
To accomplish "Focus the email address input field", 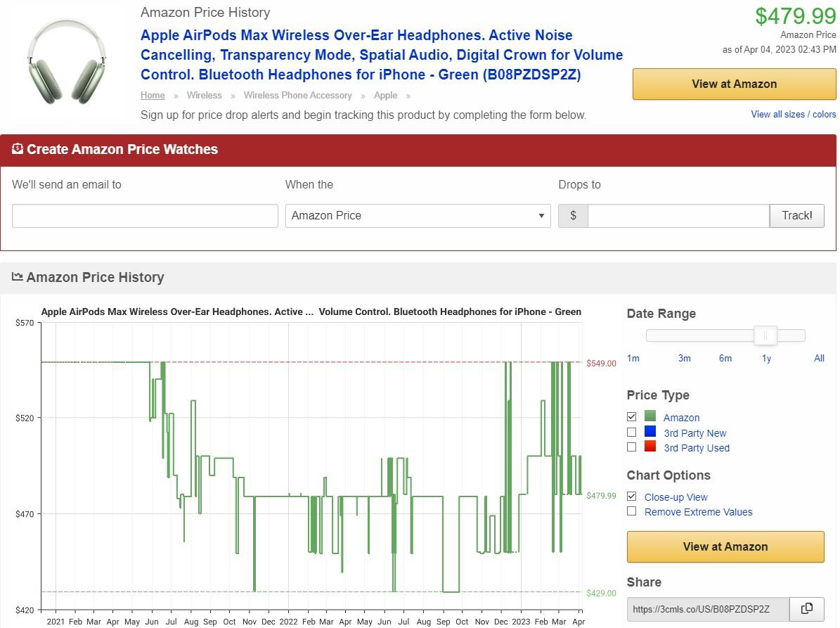I will [146, 215].
